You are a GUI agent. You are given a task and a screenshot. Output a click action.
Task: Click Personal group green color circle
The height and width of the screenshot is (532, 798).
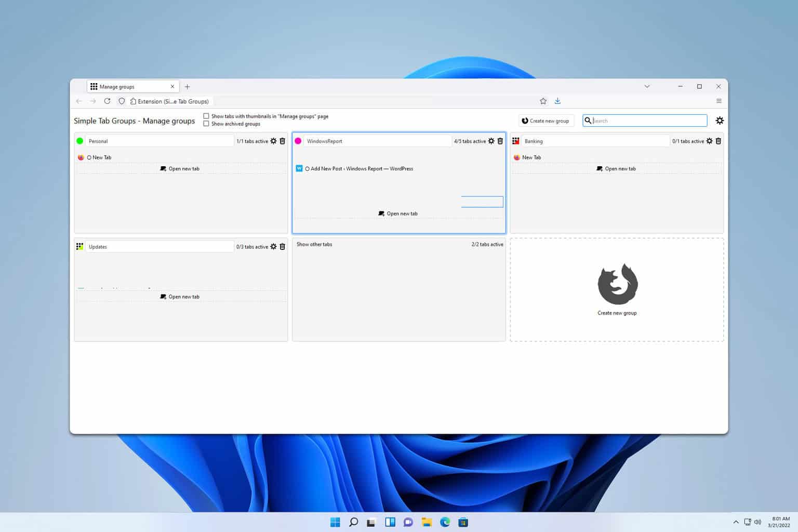tap(79, 141)
